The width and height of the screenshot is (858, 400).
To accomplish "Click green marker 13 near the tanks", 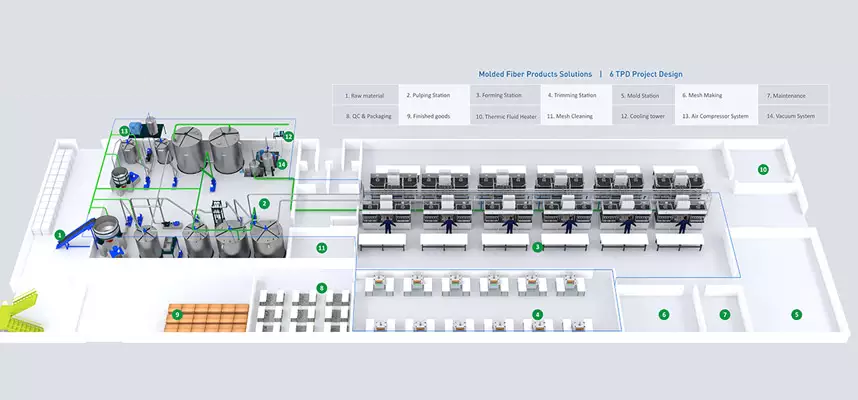I will [125, 131].
